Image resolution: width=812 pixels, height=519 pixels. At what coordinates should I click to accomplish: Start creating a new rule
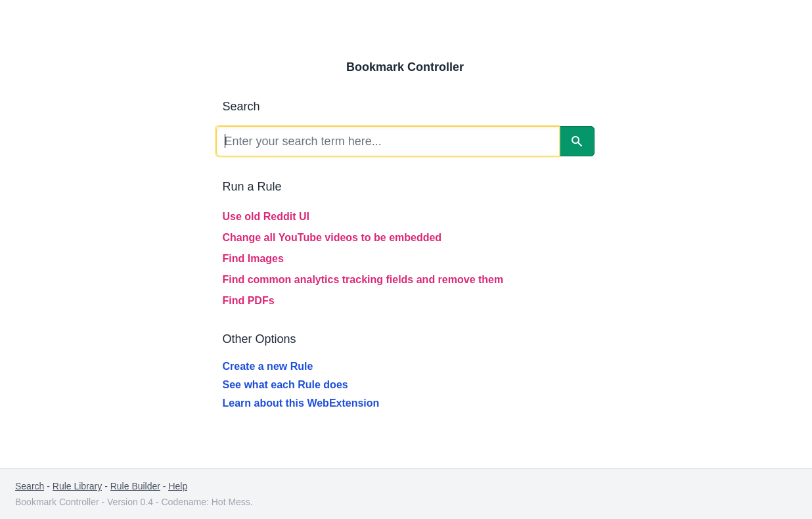[x=267, y=366]
